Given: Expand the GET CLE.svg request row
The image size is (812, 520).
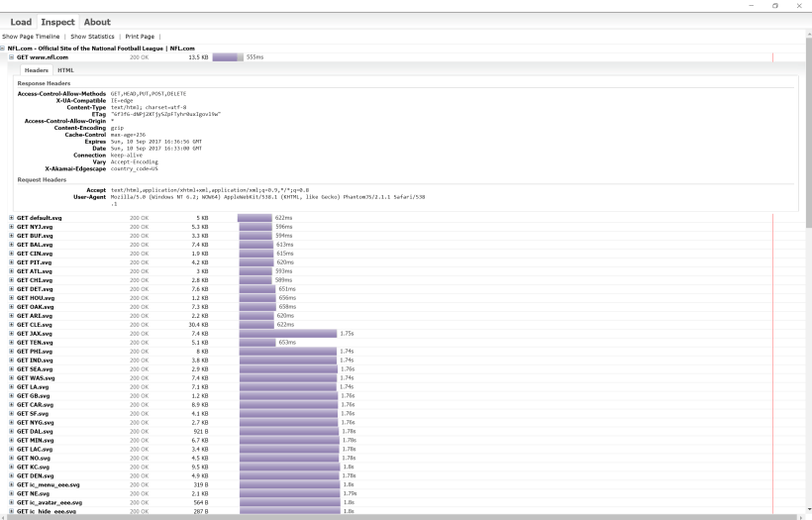Looking at the screenshot, I should 12,324.
